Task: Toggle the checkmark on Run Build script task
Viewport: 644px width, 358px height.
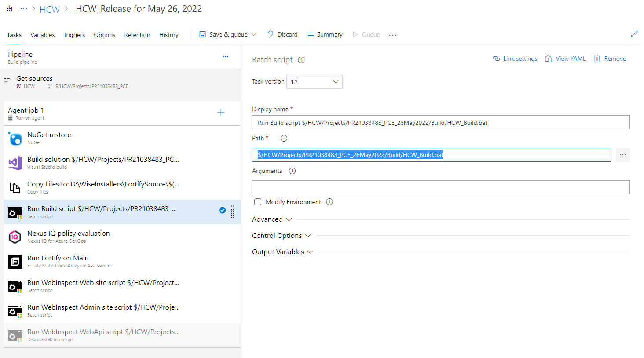Action: [222, 210]
